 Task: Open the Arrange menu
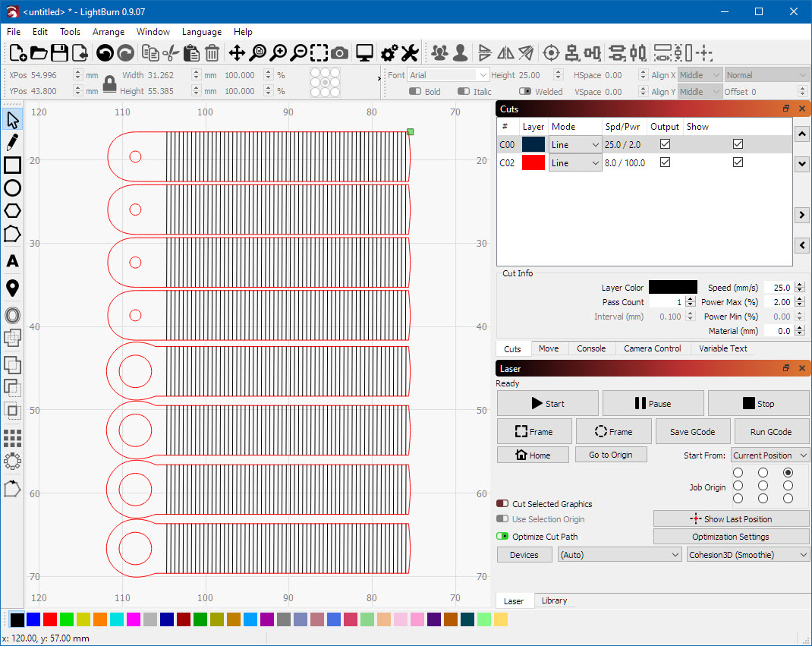point(109,32)
